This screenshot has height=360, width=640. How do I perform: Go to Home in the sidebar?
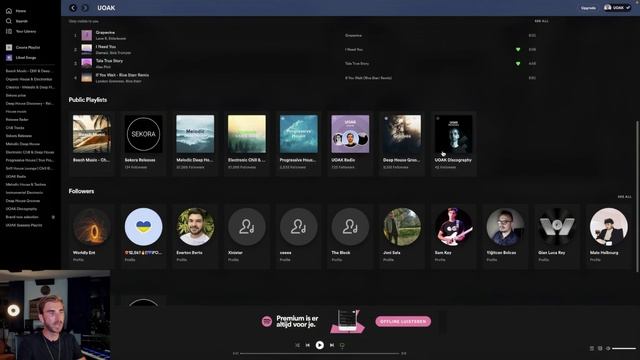[x=16, y=11]
